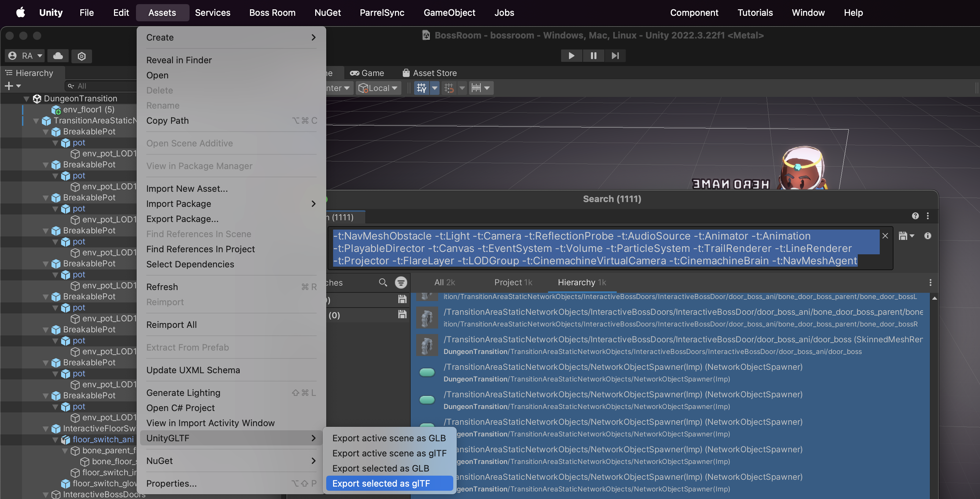Choose Export active scene as glTF

tap(389, 453)
